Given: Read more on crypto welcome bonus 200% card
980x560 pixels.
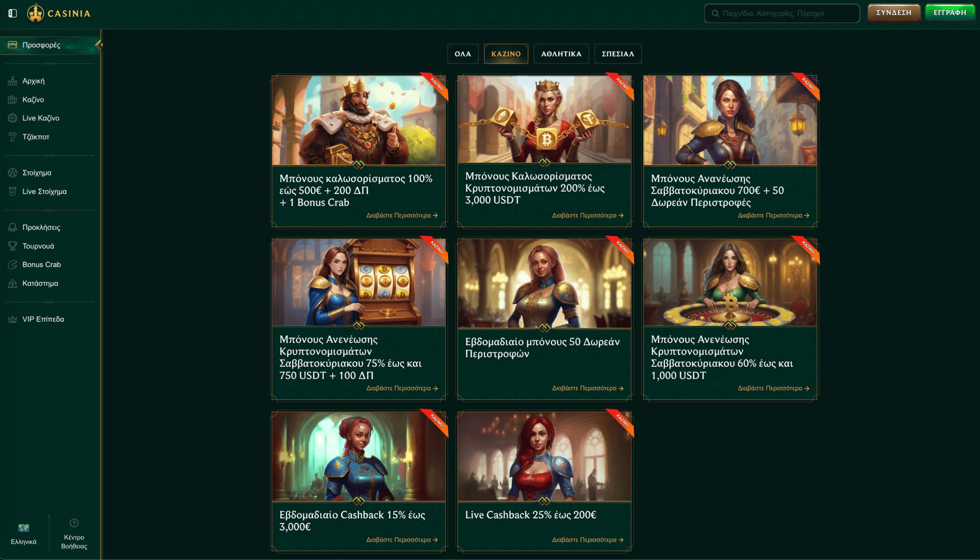Looking at the screenshot, I should click(588, 215).
